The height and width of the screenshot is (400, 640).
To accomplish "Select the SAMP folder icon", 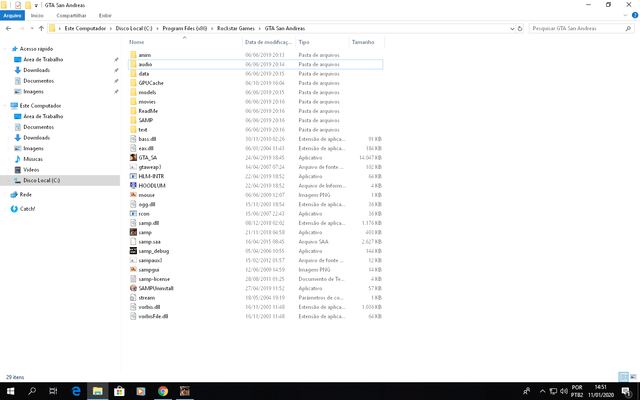I will click(133, 120).
